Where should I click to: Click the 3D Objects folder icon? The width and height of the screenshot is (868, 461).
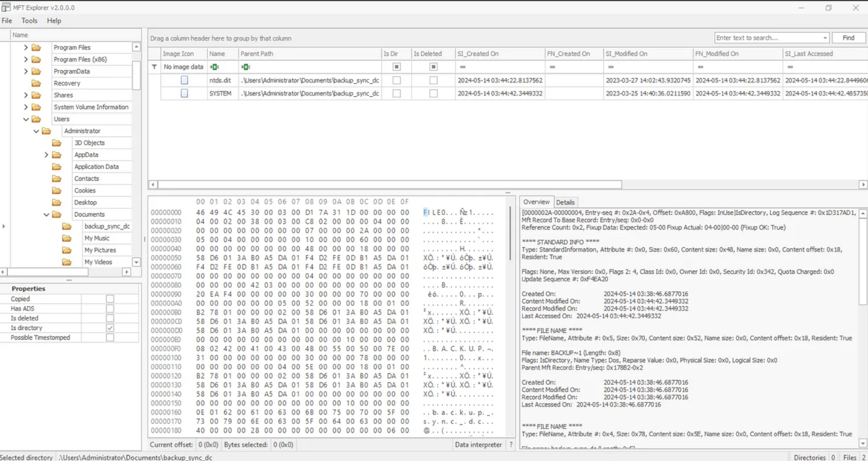(x=57, y=143)
